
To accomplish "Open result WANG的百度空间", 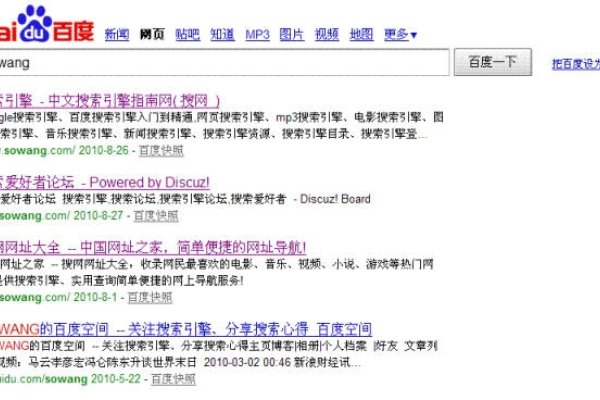I will pos(186,329).
